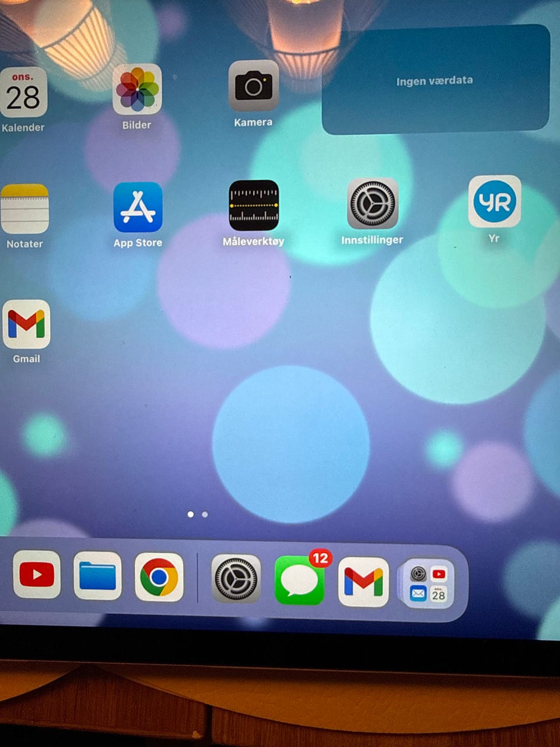Open Settings gear in the dock
Screen dimensions: 560x747
click(x=236, y=579)
